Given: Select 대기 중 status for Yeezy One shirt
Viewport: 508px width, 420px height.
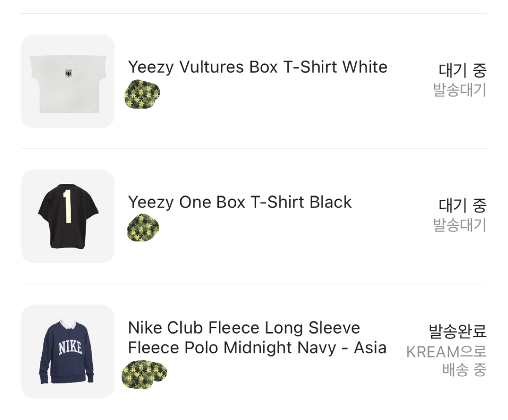Looking at the screenshot, I should 462,205.
